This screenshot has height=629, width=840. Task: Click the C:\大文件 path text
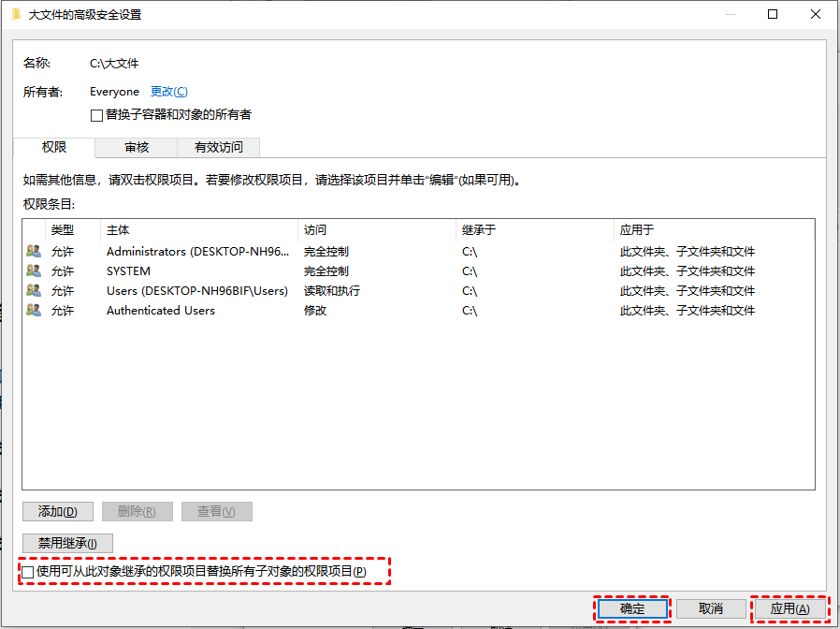pos(114,64)
